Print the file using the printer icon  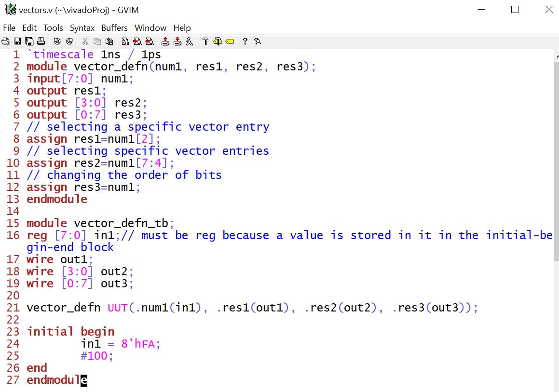click(41, 41)
